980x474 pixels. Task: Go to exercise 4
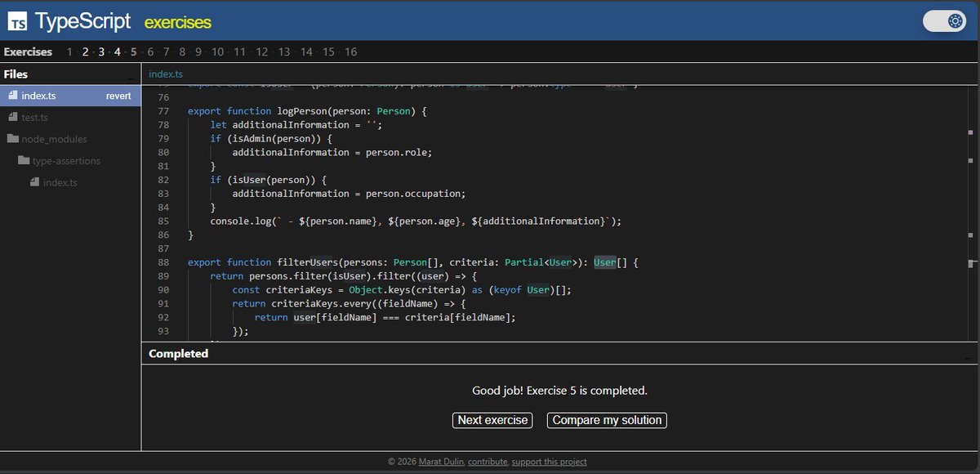click(118, 52)
